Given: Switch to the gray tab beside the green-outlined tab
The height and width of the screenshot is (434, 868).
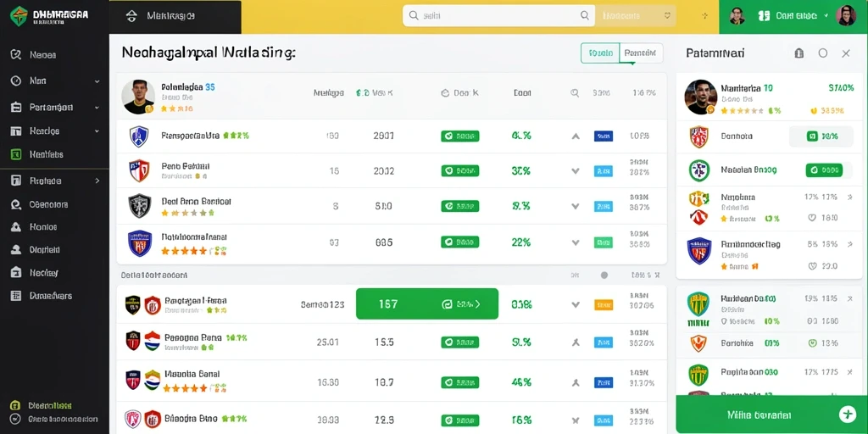Looking at the screenshot, I should click(641, 53).
